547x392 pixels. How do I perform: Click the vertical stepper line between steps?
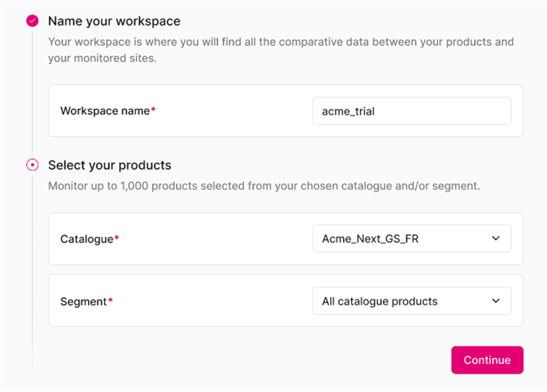32,91
